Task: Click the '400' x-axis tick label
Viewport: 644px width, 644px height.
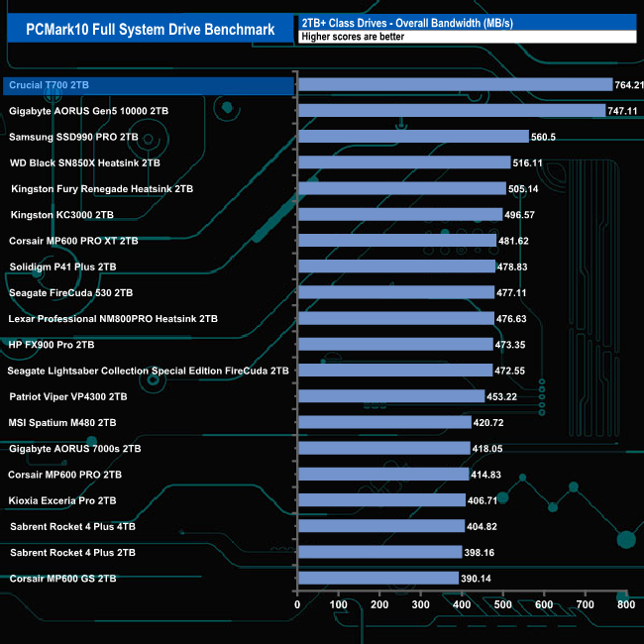Action: (x=462, y=604)
